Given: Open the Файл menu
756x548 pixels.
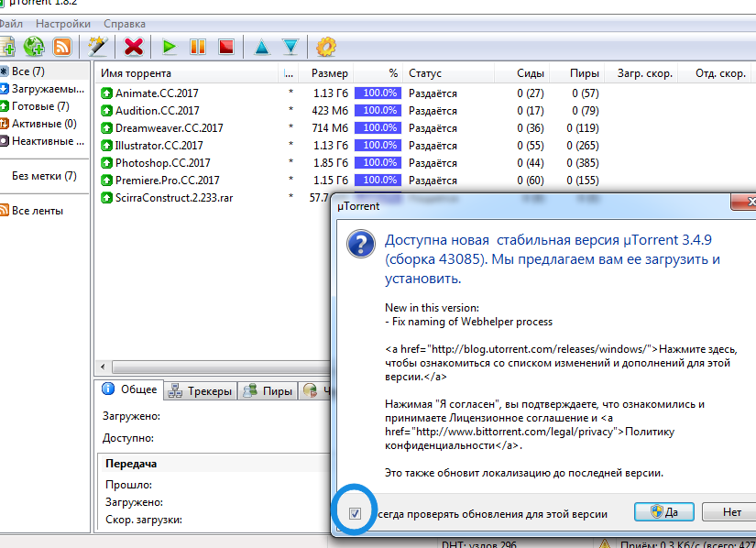Looking at the screenshot, I should 11,24.
